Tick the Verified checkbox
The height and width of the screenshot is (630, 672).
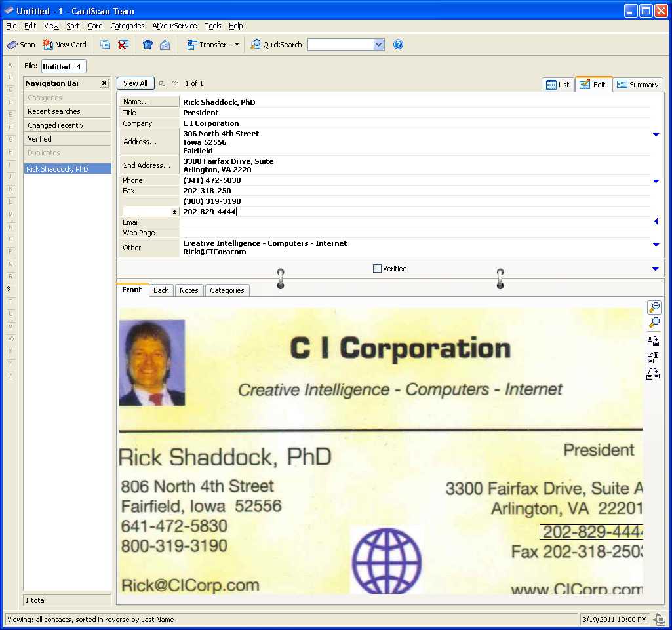coord(377,269)
